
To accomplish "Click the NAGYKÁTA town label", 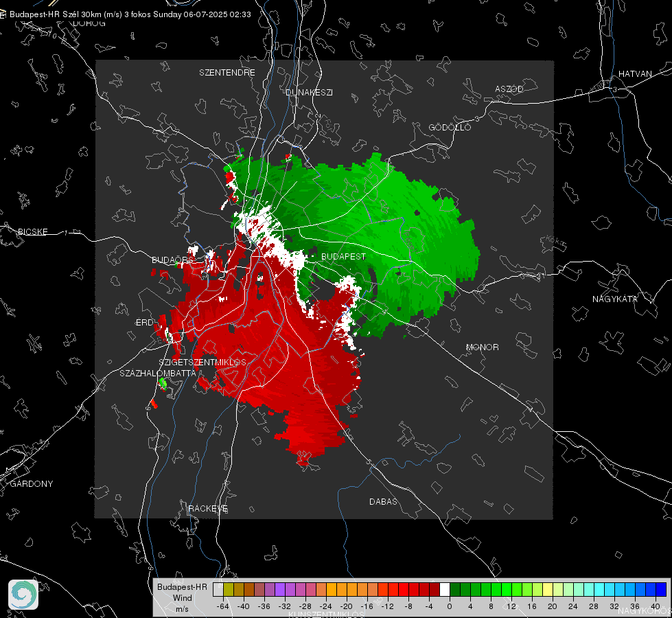I will 615,299.
